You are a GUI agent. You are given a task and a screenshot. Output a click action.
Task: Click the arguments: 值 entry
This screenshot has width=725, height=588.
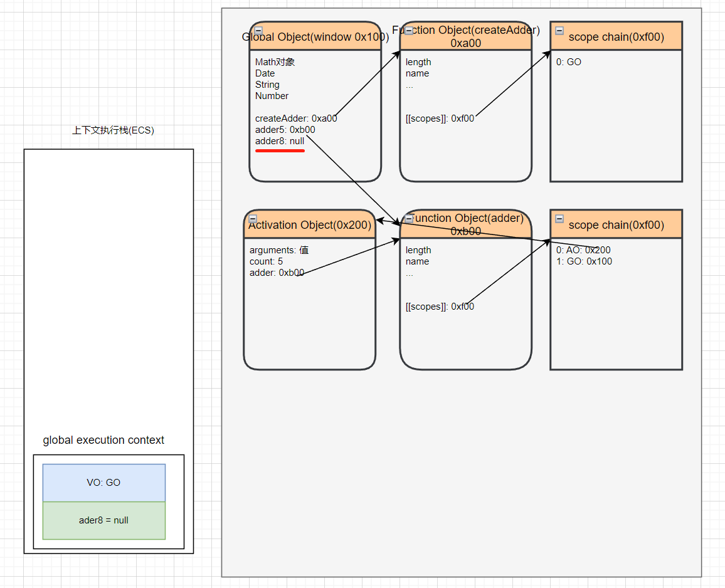278,250
